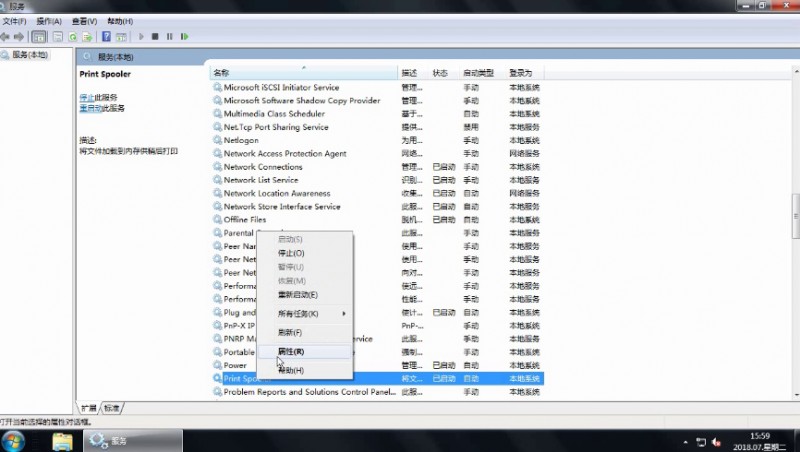Expand 所有任务(K) submenu
The width and height of the screenshot is (800, 452).
305,314
